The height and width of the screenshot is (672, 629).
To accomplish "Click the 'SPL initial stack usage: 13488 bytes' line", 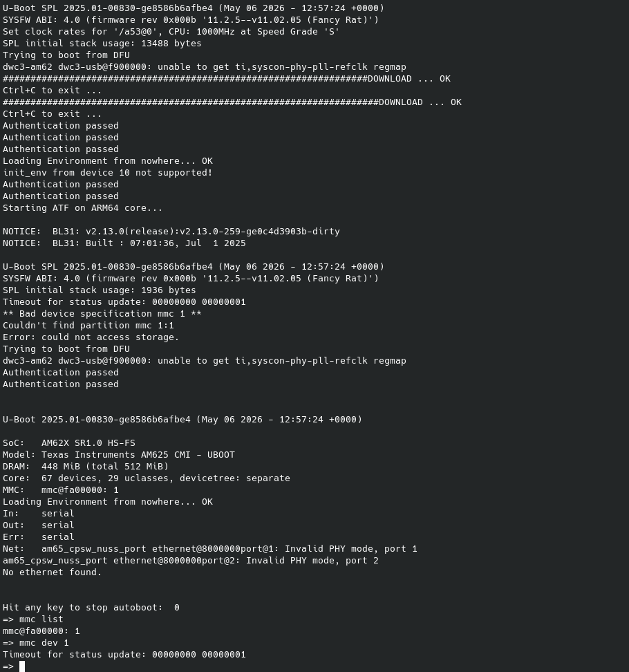I will [102, 44].
